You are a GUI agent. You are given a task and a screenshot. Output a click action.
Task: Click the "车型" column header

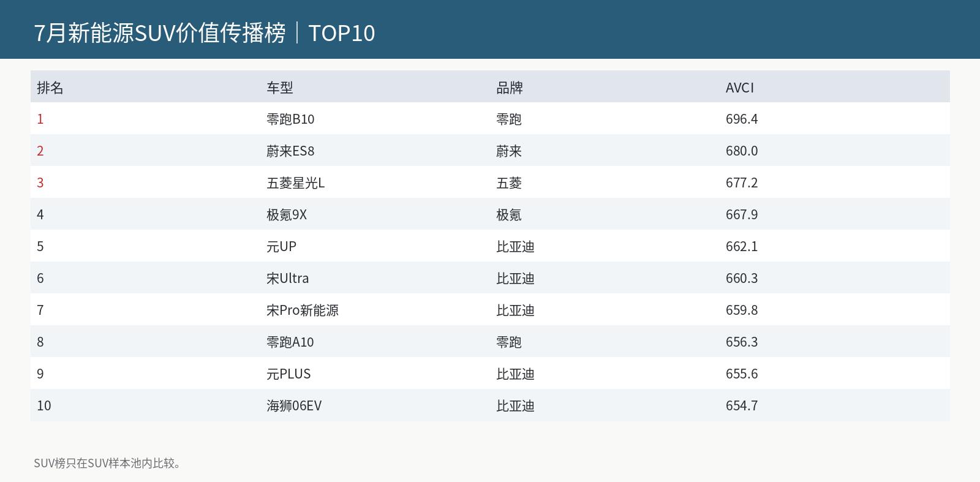pyautogui.click(x=280, y=88)
